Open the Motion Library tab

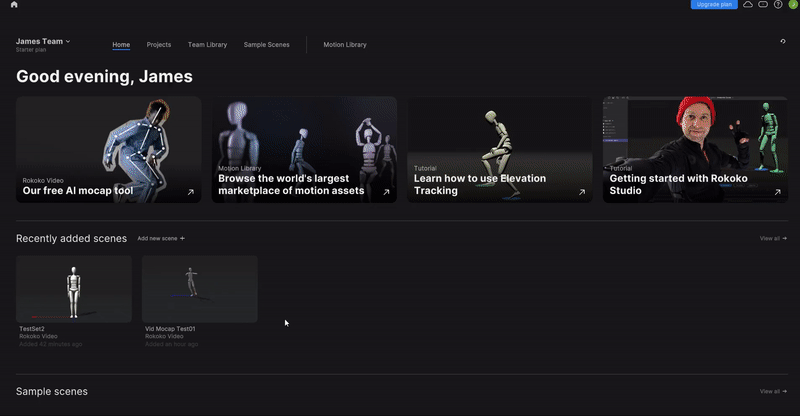click(x=345, y=45)
